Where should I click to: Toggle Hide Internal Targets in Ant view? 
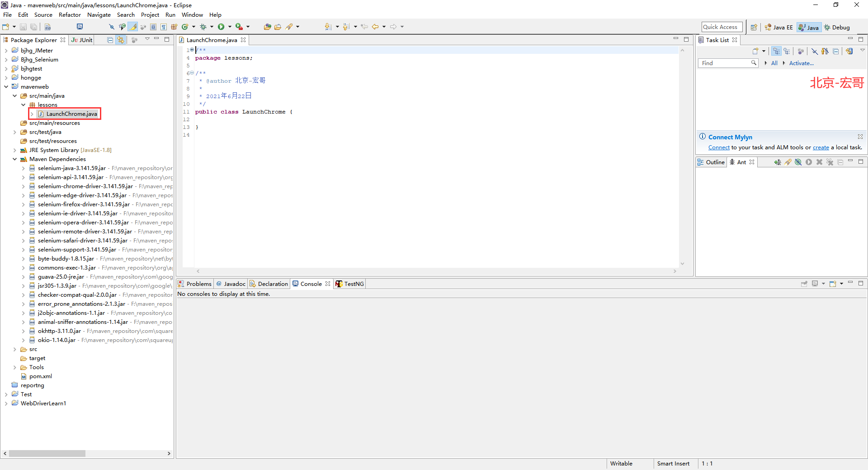(798, 162)
